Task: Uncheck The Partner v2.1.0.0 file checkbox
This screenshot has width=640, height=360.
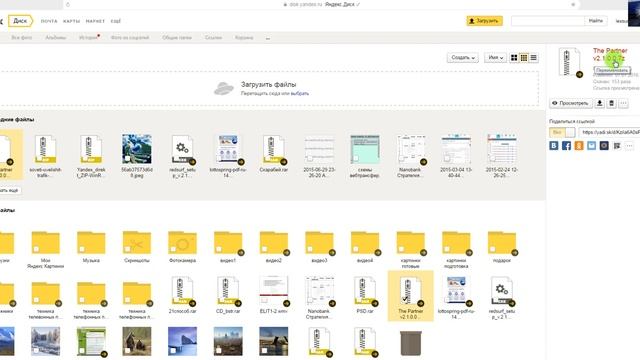Action: click(x=405, y=299)
